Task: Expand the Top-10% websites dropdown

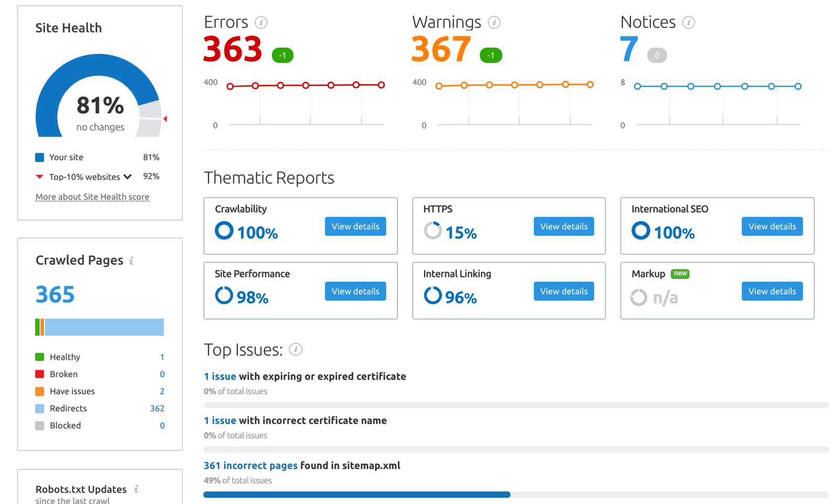Action: [127, 177]
